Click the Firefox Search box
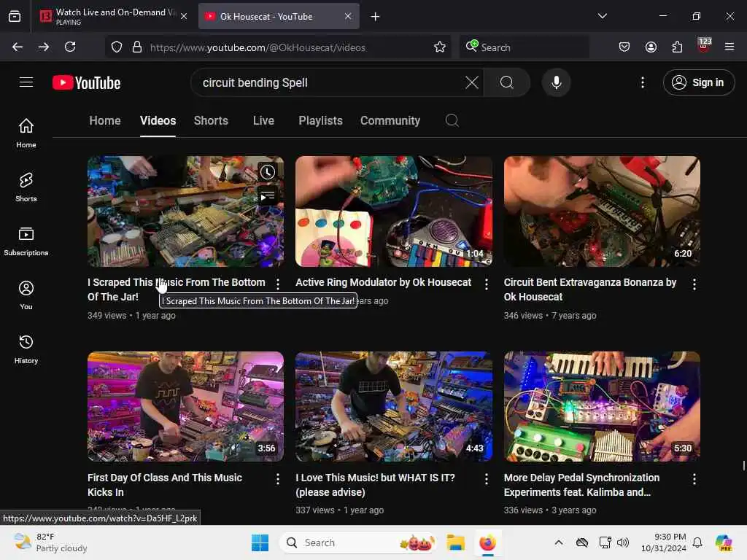 point(524,47)
